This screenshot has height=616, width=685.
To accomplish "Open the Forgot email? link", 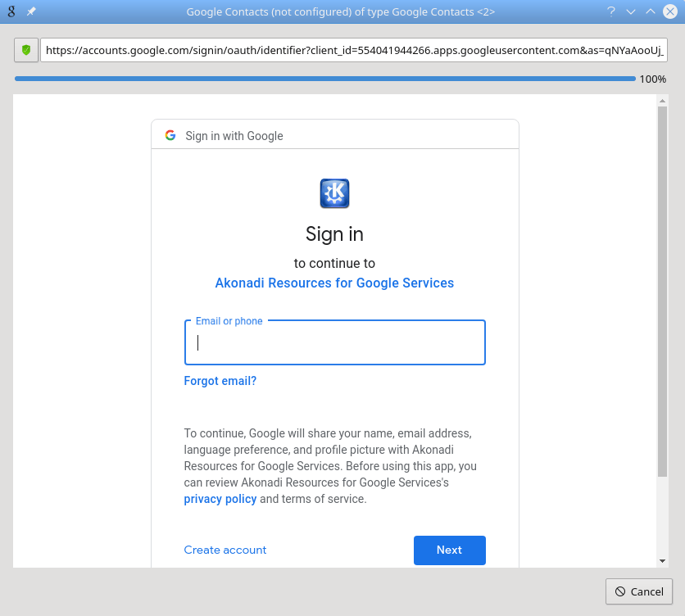I will click(220, 380).
